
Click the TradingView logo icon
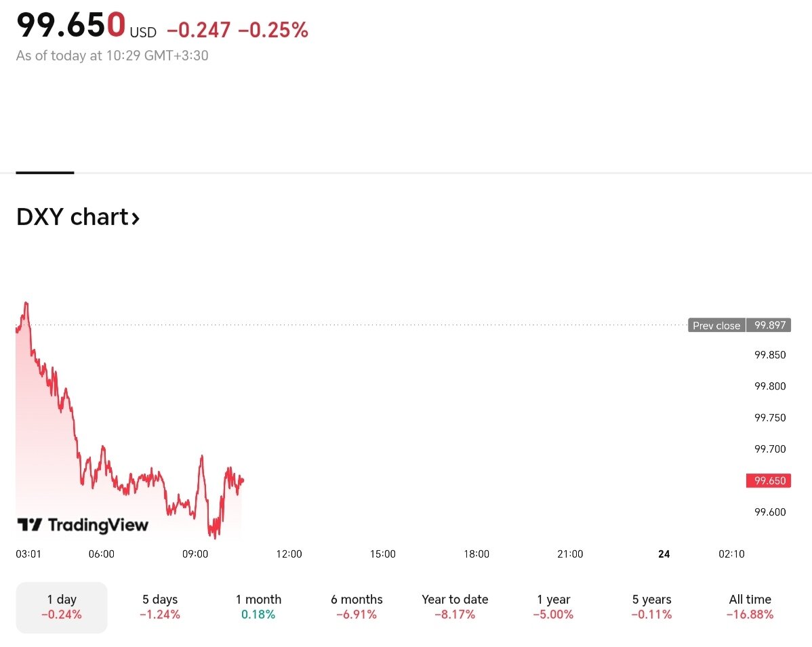click(29, 525)
